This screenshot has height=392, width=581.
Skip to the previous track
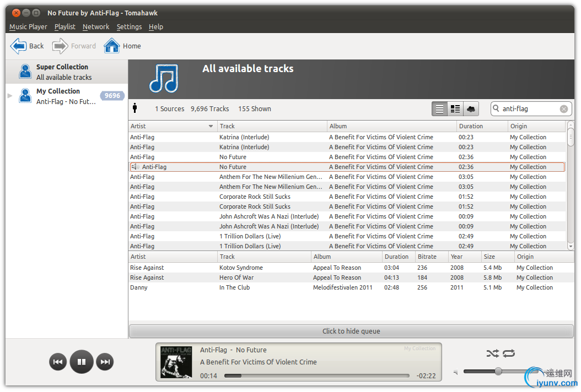(58, 362)
